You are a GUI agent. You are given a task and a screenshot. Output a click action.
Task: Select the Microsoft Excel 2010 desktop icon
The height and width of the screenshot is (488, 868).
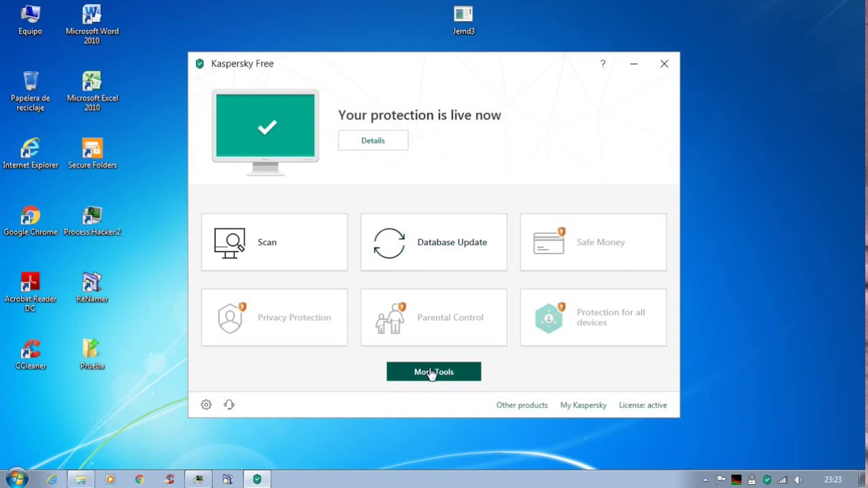[92, 91]
